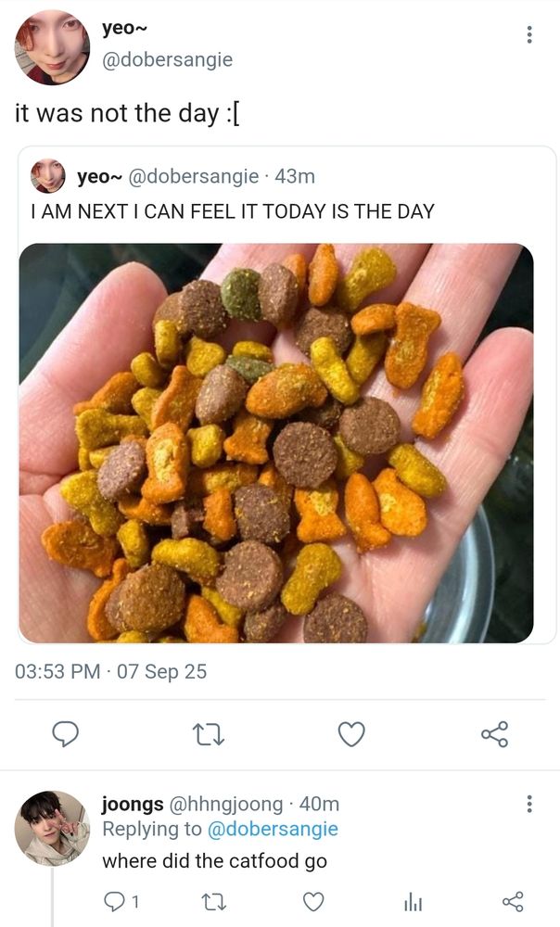The image size is (560, 927).
Task: Reply to joongs' comment
Action: pyautogui.click(x=113, y=901)
